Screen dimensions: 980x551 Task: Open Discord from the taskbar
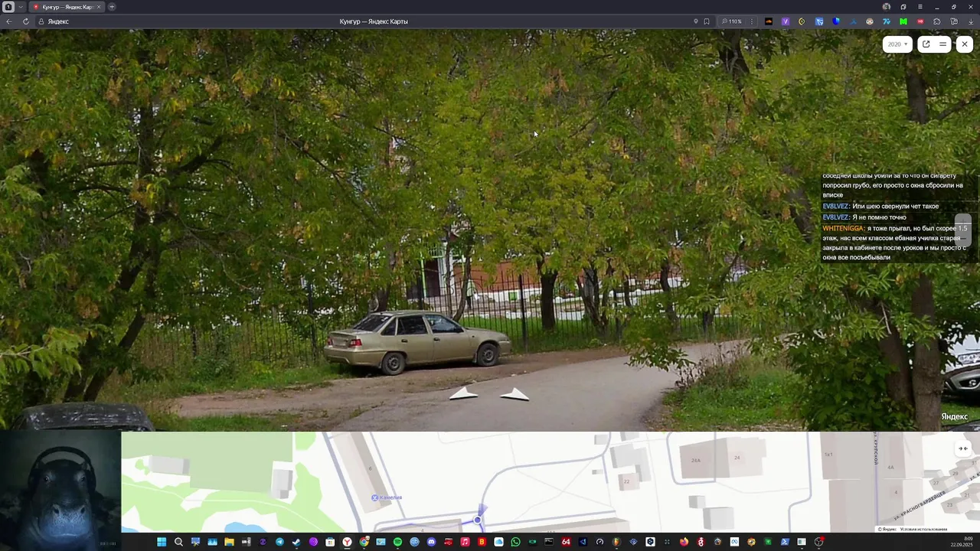tap(431, 542)
